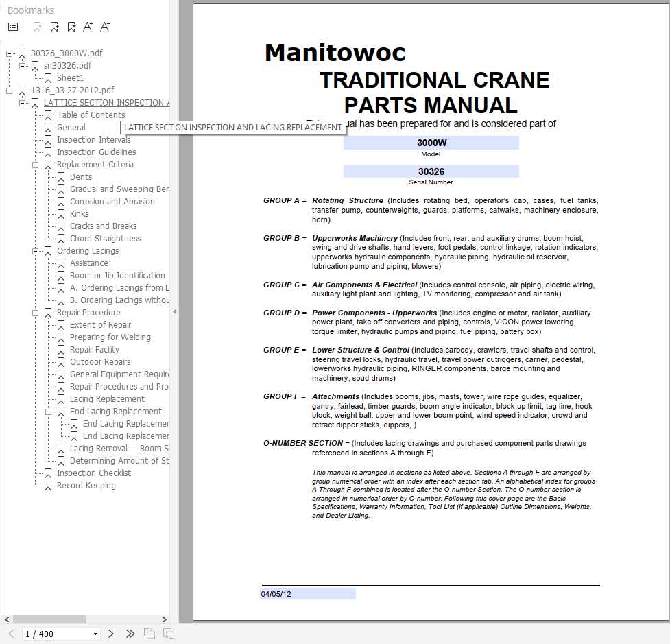Open Boom or Jib Identification bookmark
The width and height of the screenshot is (670, 644).
(x=117, y=276)
